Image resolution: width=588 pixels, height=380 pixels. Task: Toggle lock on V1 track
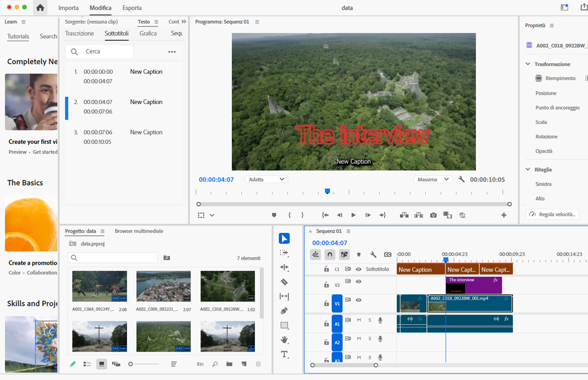pyautogui.click(x=326, y=304)
